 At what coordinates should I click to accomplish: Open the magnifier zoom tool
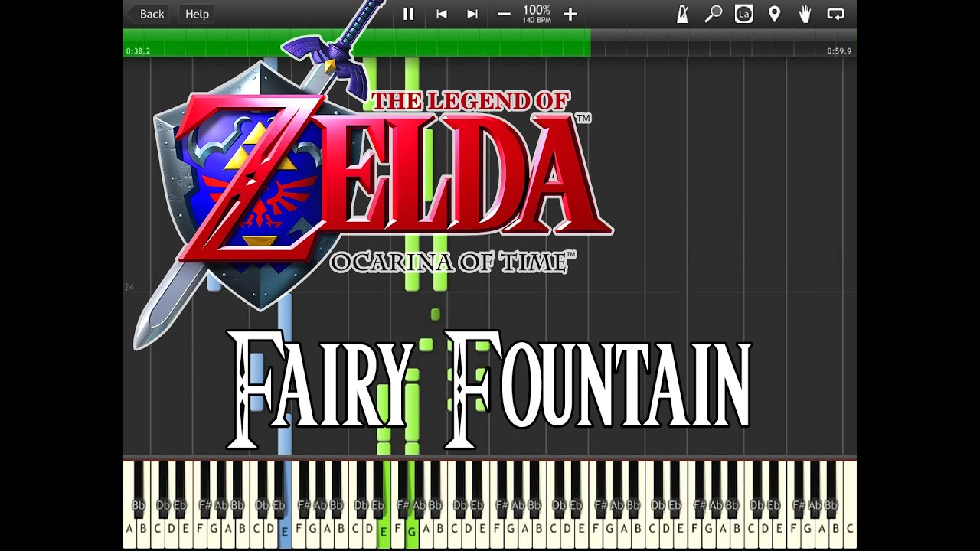pos(713,14)
